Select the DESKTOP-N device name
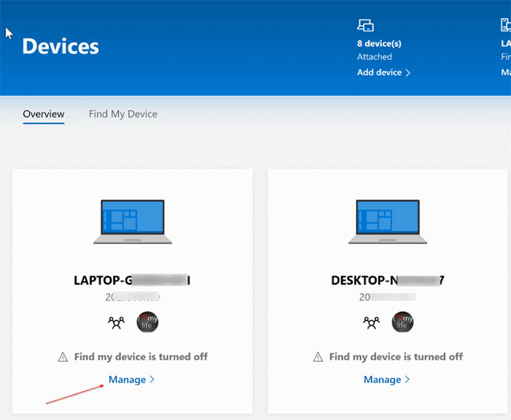Viewport: 511px width, 420px height. [388, 281]
